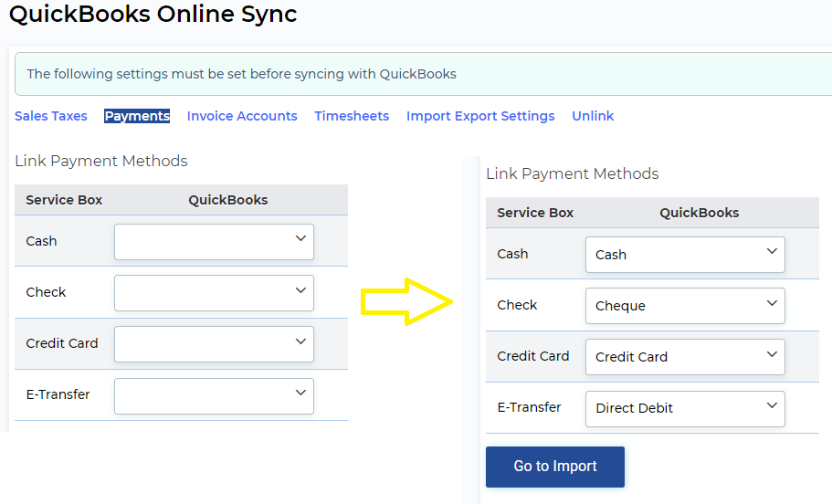Open the empty Check QuickBooks dropdown
Screen dimensions: 832x504
pos(214,293)
